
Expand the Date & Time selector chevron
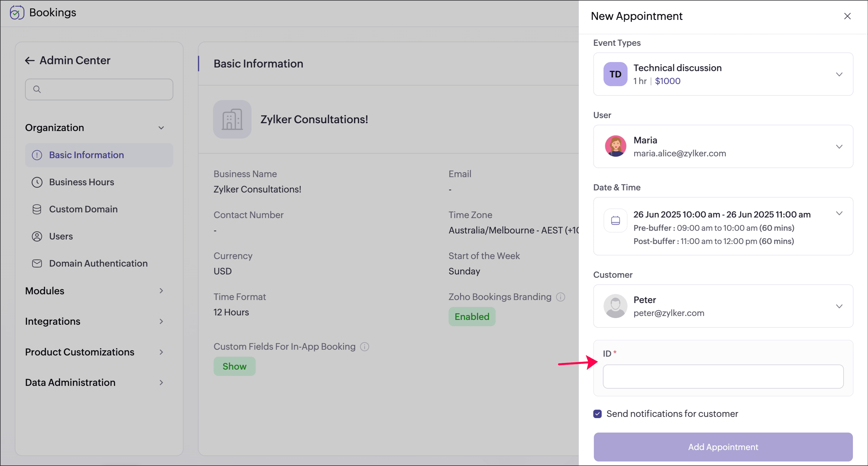tap(839, 214)
